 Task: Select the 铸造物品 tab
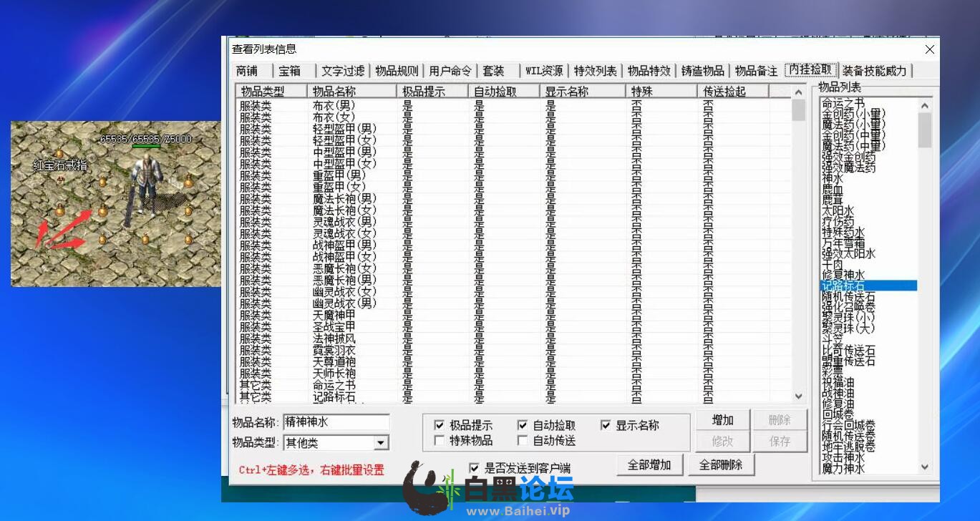click(x=703, y=71)
